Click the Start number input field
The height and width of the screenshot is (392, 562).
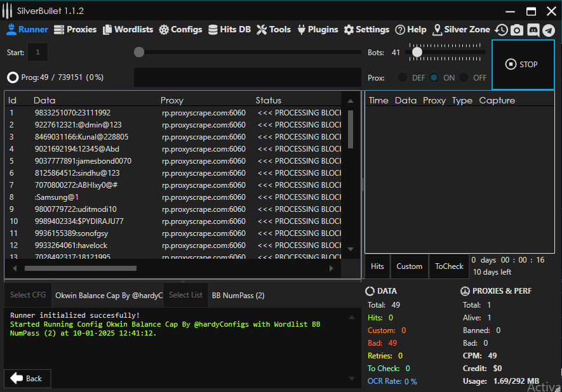37,52
